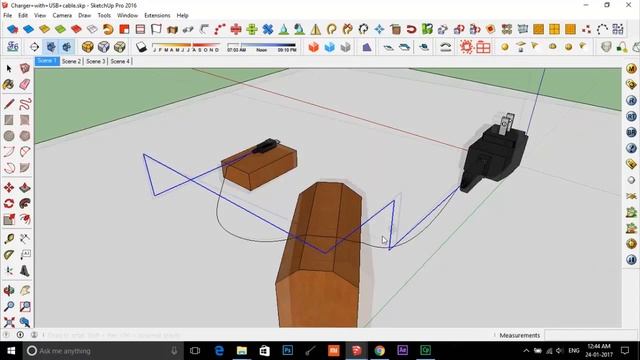Image resolution: width=640 pixels, height=360 pixels.
Task: Switch to Scene 1 tab
Action: (47, 61)
